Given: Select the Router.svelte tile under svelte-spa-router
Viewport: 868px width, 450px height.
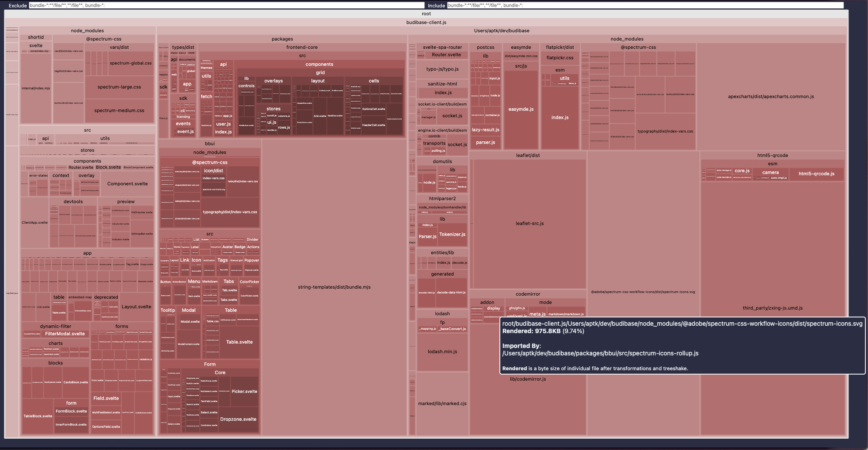Looking at the screenshot, I should [x=446, y=55].
